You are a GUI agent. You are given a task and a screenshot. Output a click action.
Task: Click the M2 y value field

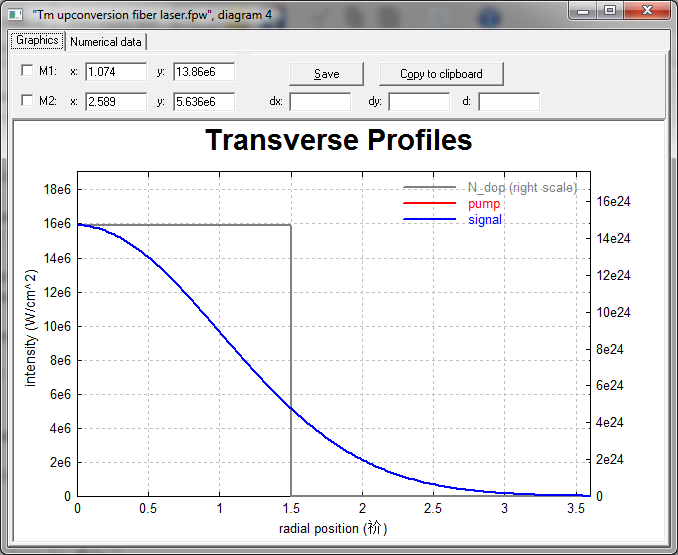[x=204, y=102]
